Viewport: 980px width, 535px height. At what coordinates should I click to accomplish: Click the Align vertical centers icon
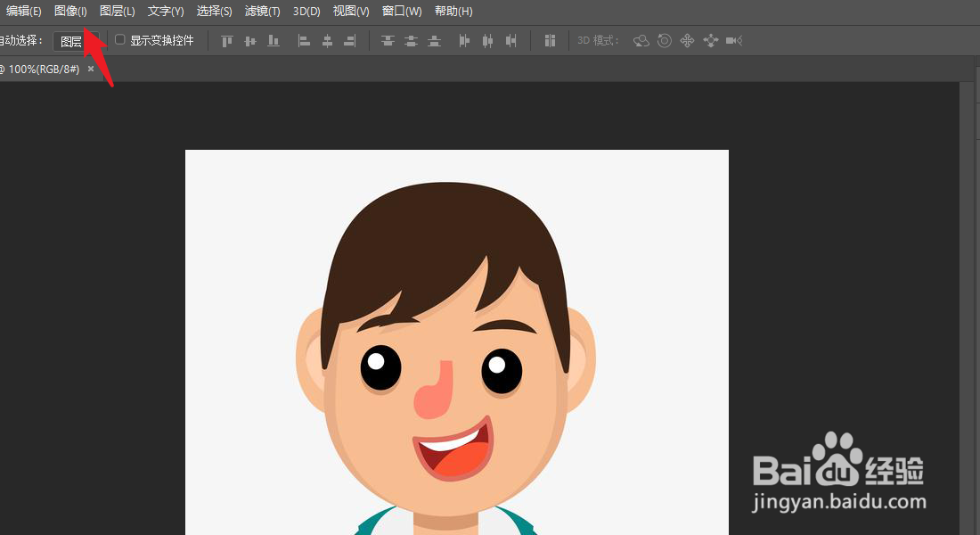(x=250, y=41)
